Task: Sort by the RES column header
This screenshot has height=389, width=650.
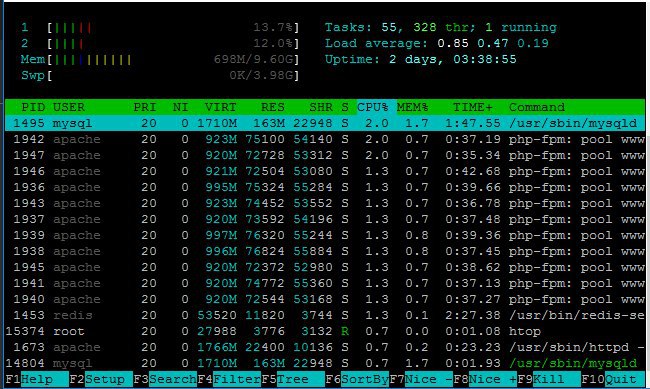Action: pos(273,107)
